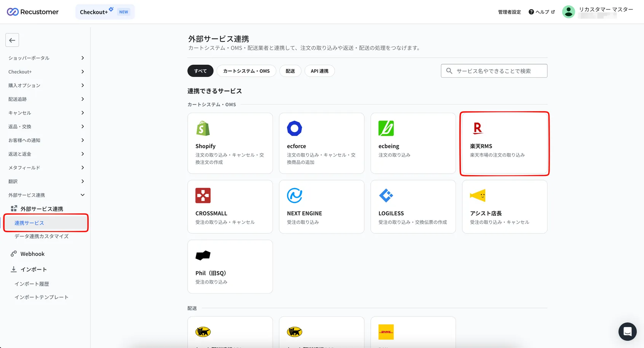The width and height of the screenshot is (644, 348).
Task: Expand the メタフィールド section
Action: 46,168
